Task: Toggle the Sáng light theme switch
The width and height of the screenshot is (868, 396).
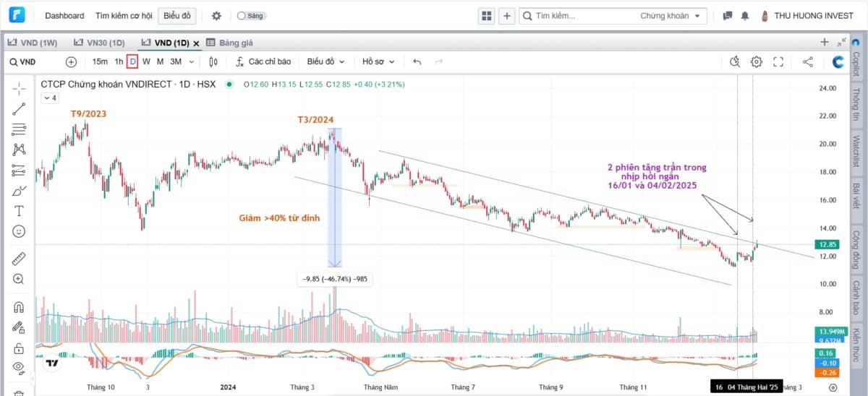Action: pos(250,15)
